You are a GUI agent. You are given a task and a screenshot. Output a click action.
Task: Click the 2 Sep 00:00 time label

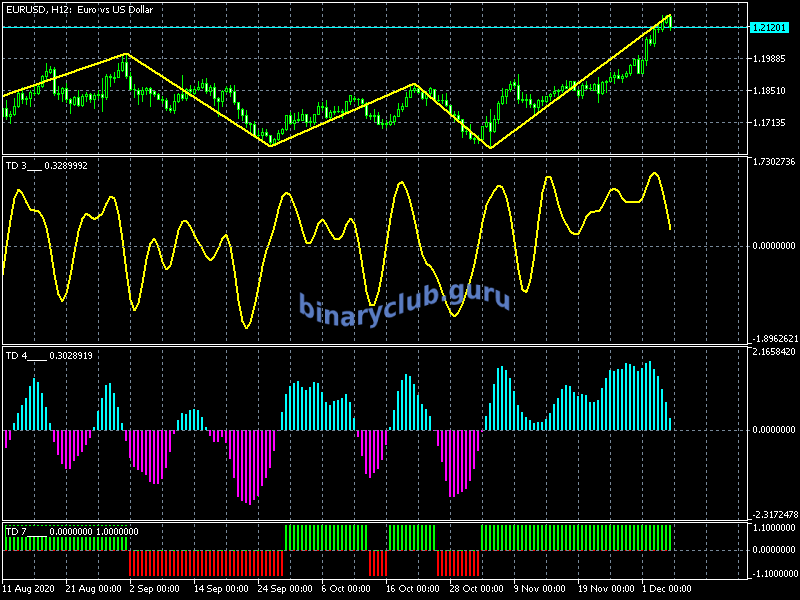tap(155, 589)
